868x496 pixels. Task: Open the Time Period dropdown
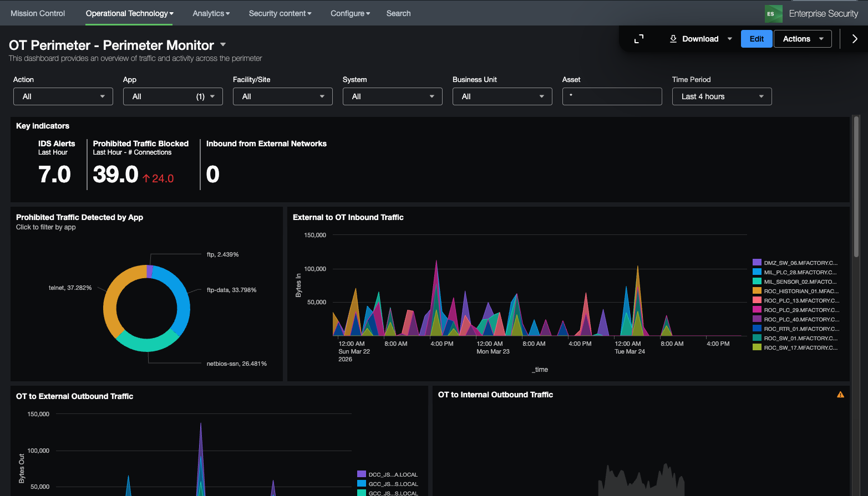(x=722, y=96)
